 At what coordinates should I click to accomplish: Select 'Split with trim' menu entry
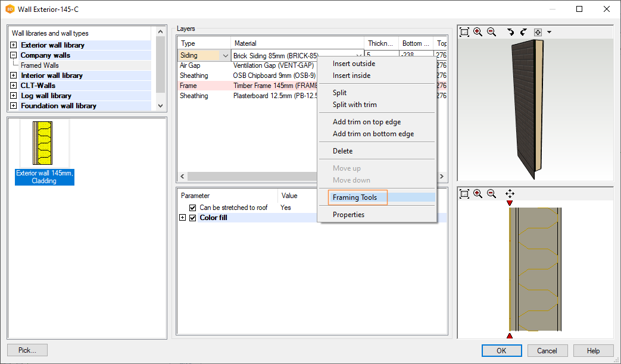pos(355,105)
